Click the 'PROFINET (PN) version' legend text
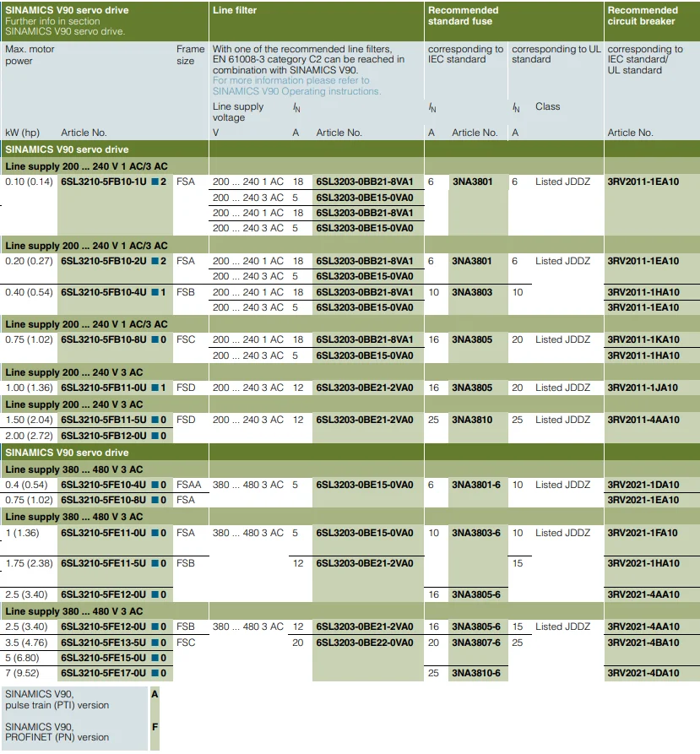The height and width of the screenshot is (754, 700). pyautogui.click(x=57, y=737)
